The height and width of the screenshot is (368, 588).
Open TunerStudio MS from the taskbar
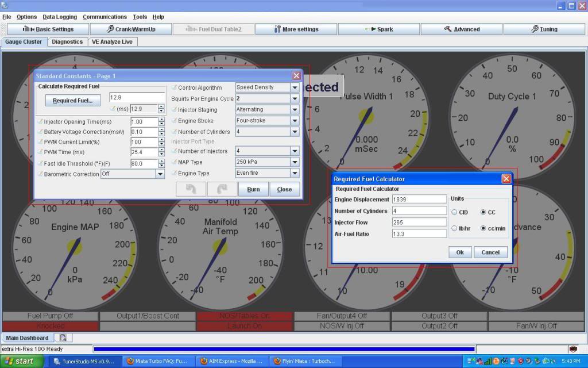tap(85, 361)
